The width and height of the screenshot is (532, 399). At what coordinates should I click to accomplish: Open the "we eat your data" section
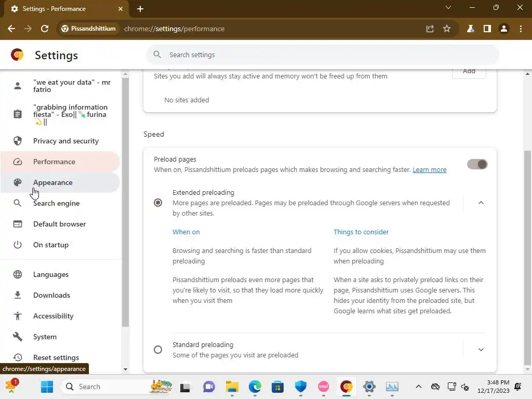pyautogui.click(x=60, y=86)
